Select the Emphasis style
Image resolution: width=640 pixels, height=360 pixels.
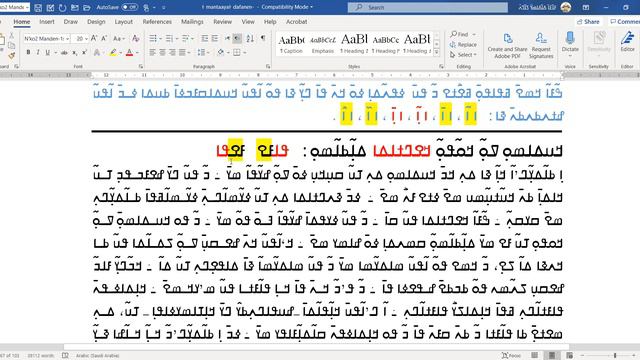tap(322, 44)
